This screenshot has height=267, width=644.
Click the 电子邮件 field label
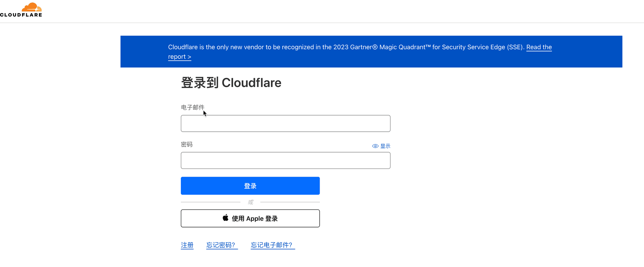pyautogui.click(x=193, y=107)
